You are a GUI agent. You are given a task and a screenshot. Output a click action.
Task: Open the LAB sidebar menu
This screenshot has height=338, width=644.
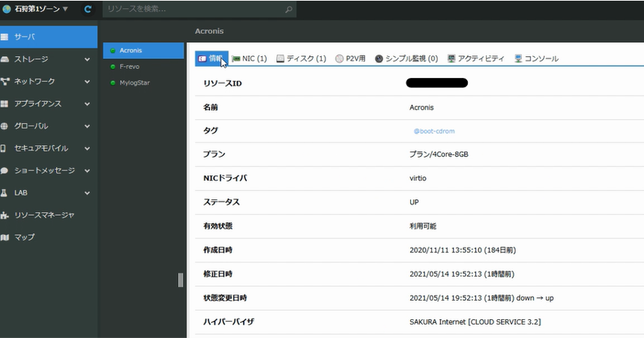pyautogui.click(x=49, y=193)
